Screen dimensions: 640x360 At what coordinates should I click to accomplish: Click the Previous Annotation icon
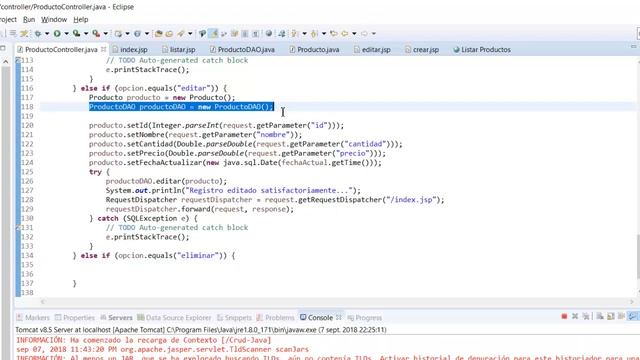[314, 33]
